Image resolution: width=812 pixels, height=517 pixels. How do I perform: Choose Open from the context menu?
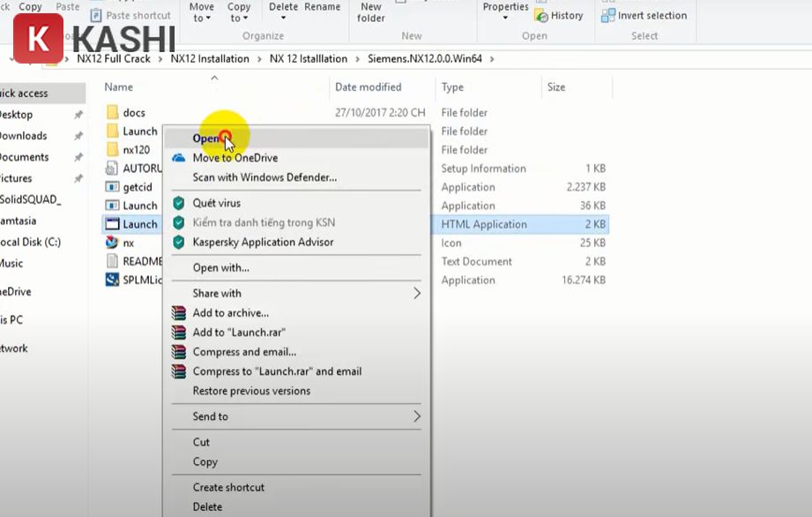207,139
